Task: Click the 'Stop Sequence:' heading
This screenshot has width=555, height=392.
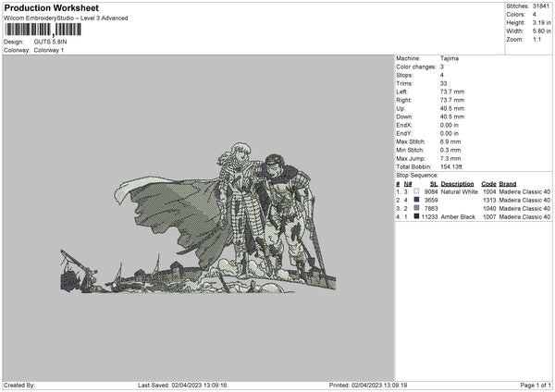Action: 417,175
